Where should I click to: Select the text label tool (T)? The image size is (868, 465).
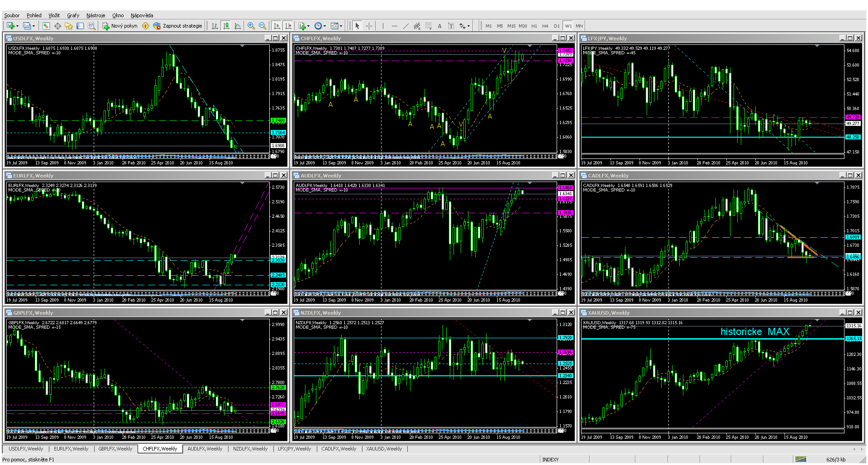(x=451, y=26)
